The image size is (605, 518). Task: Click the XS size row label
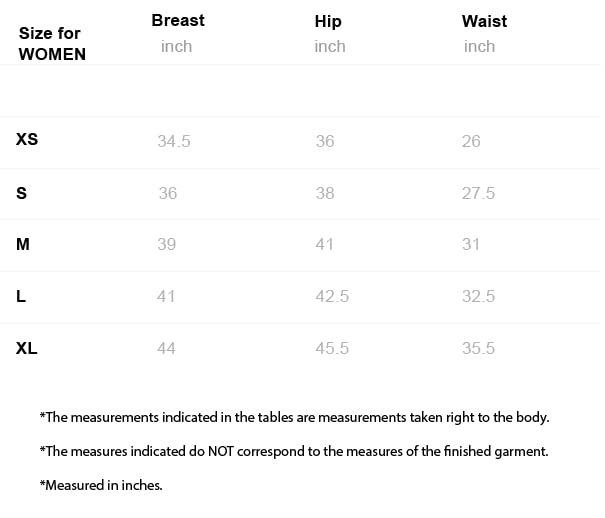point(27,140)
